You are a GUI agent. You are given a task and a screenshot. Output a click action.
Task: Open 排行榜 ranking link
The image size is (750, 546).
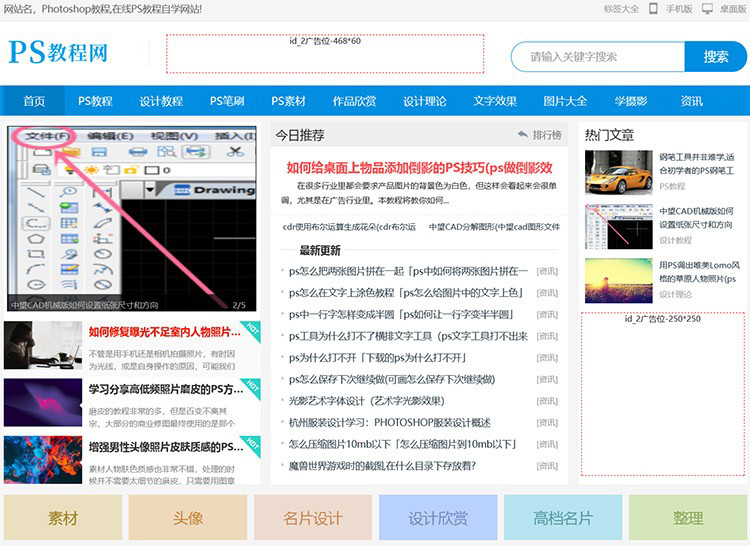point(547,135)
